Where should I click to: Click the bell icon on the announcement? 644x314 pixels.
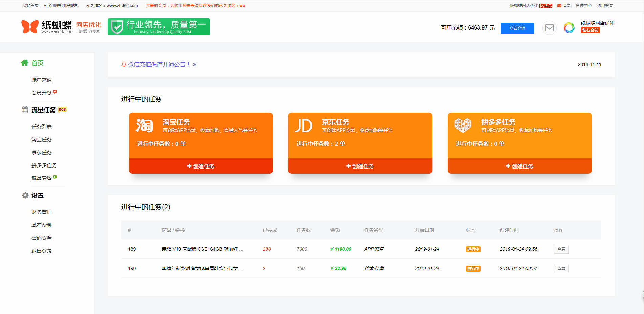(124, 64)
